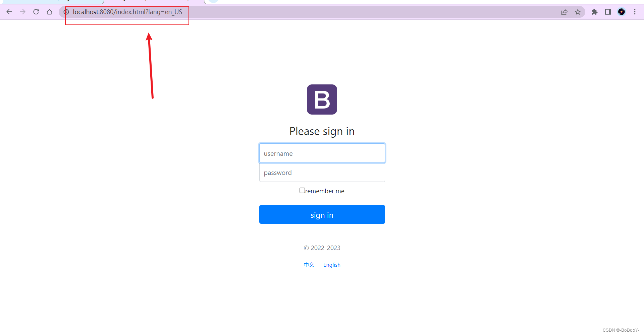Image resolution: width=644 pixels, height=335 pixels.
Task: View site information icon in address bar
Action: coord(66,12)
